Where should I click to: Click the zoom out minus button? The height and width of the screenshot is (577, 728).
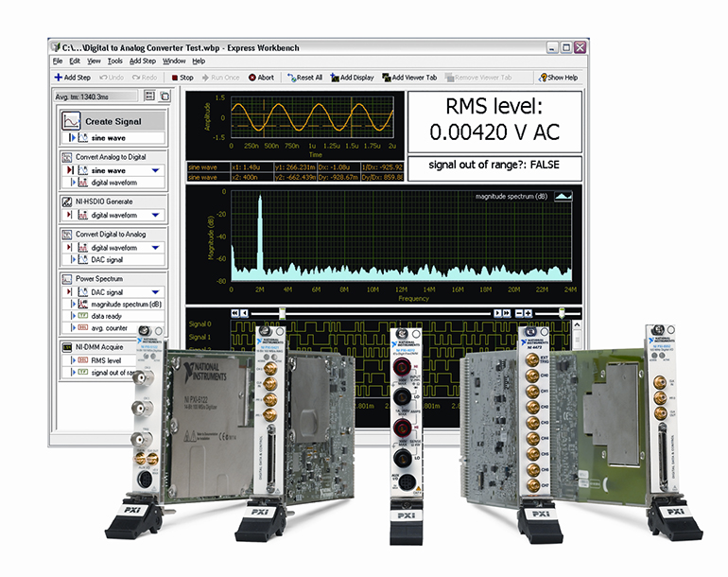520,313
